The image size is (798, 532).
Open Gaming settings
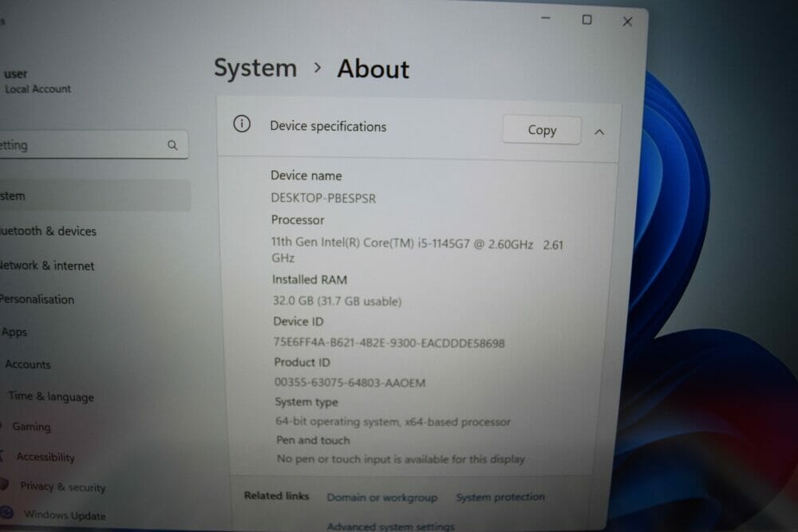[x=32, y=427]
